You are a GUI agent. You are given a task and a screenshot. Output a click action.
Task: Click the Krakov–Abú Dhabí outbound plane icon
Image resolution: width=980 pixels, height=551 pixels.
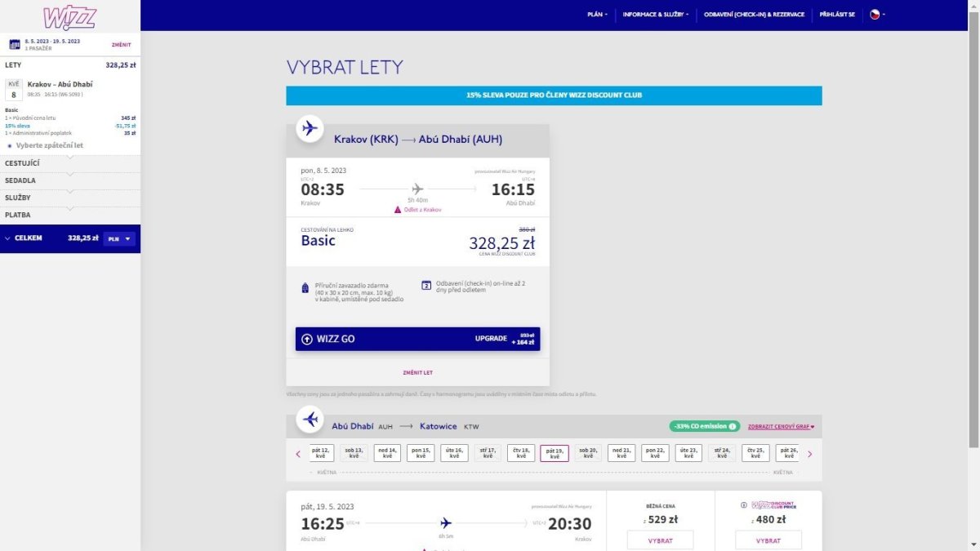(310, 128)
